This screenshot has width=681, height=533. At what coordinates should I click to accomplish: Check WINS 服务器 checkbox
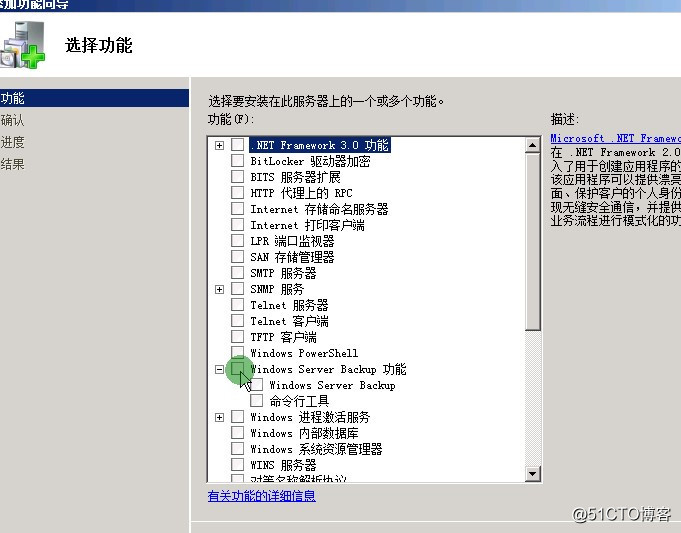(237, 465)
